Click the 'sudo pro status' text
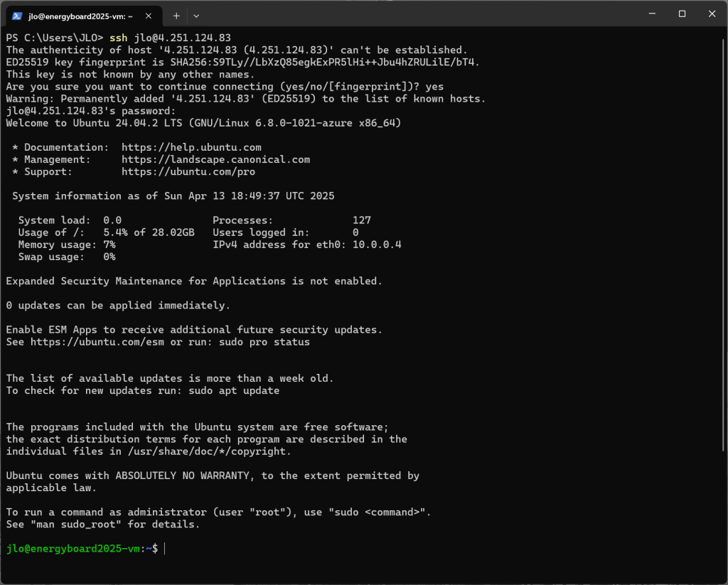Image resolution: width=728 pixels, height=585 pixels. 264,342
